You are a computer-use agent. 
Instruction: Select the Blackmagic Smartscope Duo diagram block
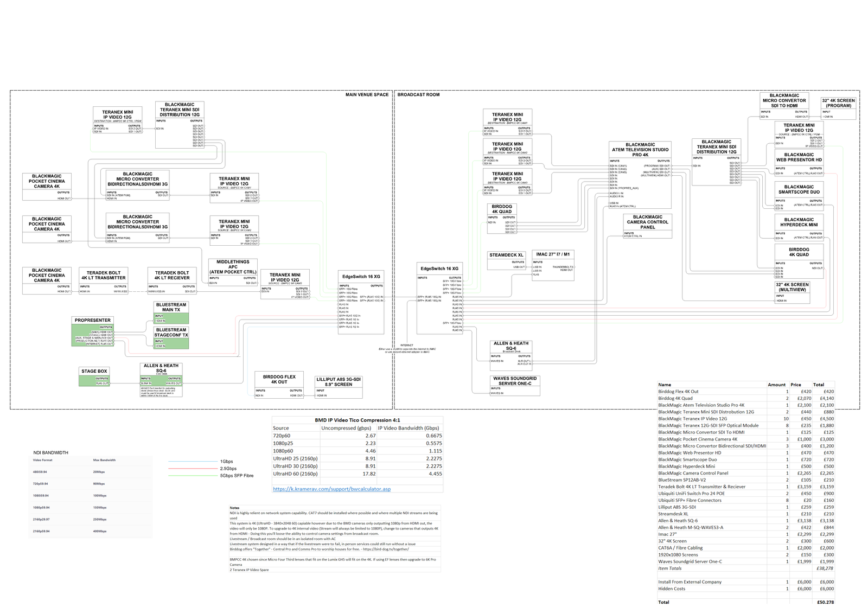799,196
